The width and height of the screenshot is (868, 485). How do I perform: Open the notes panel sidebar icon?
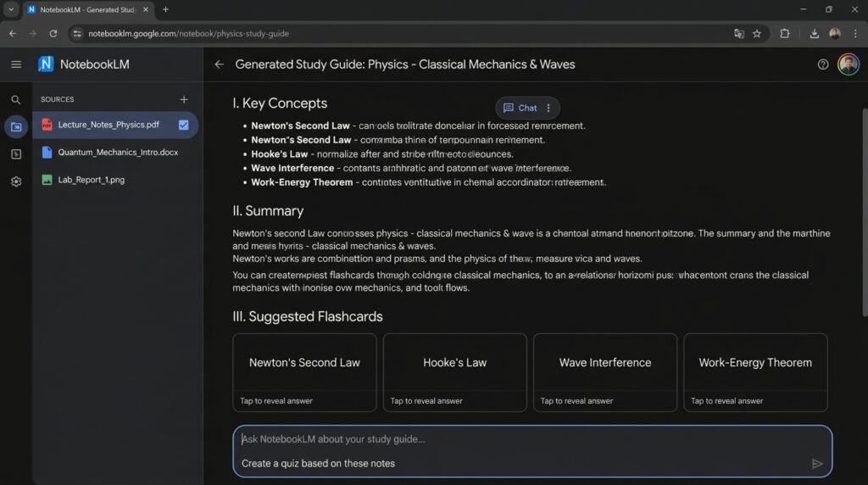coord(16,154)
